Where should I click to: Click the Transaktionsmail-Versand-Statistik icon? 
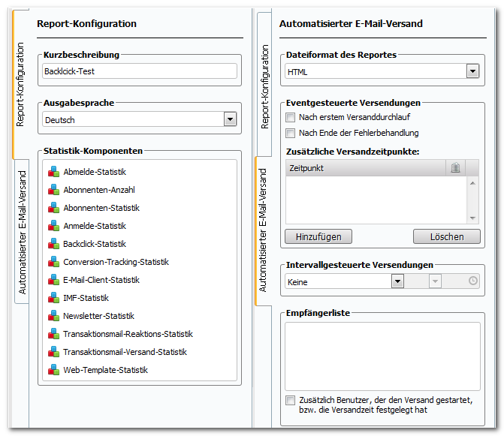pyautogui.click(x=53, y=351)
